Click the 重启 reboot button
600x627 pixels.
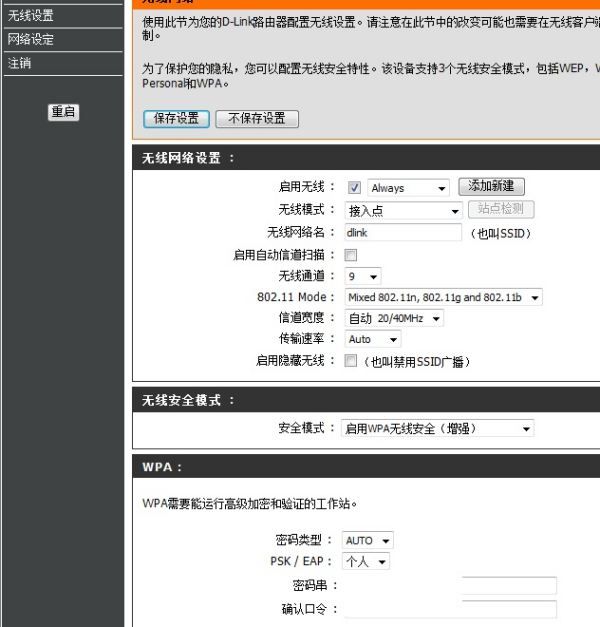[64, 112]
